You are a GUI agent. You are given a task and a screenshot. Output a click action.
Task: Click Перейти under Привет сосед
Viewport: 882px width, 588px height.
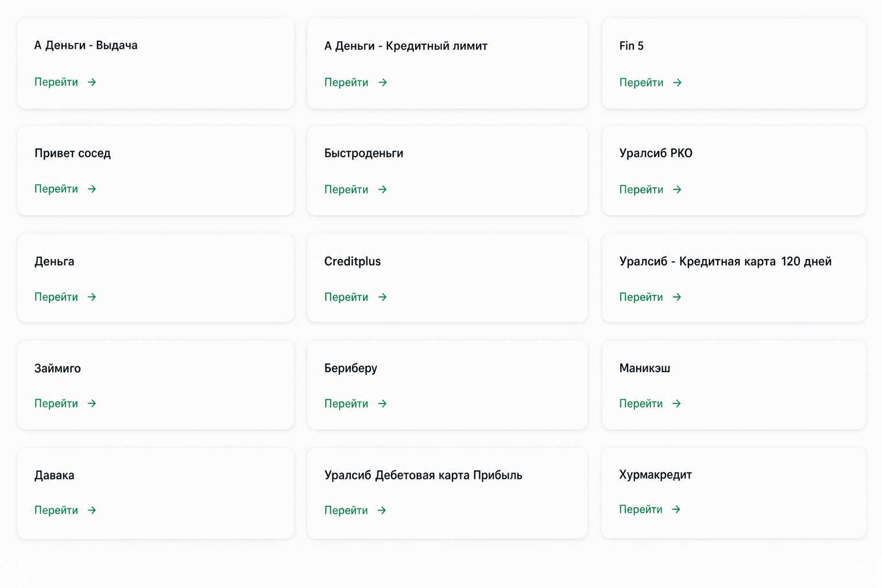click(56, 189)
